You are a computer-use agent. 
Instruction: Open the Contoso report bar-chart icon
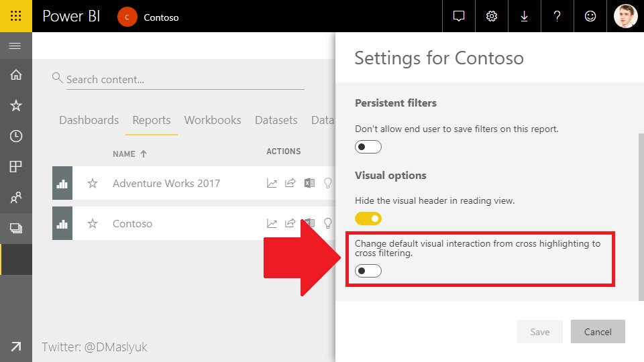(62, 223)
